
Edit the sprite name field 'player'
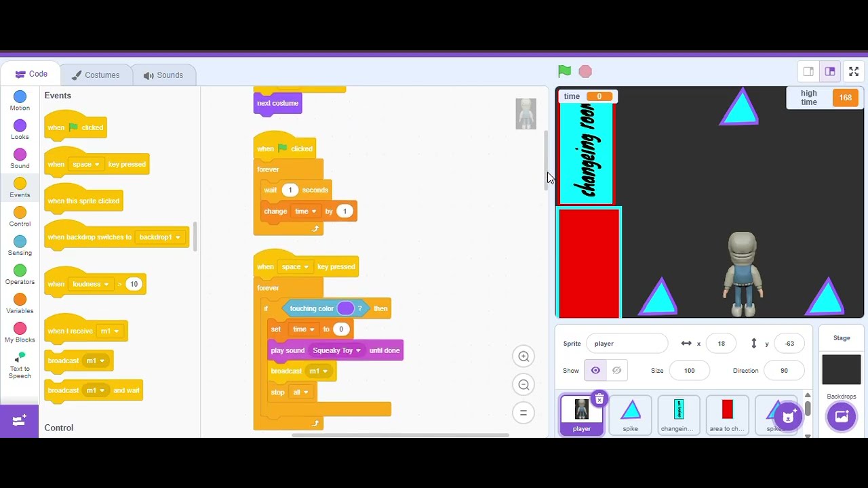tap(627, 344)
